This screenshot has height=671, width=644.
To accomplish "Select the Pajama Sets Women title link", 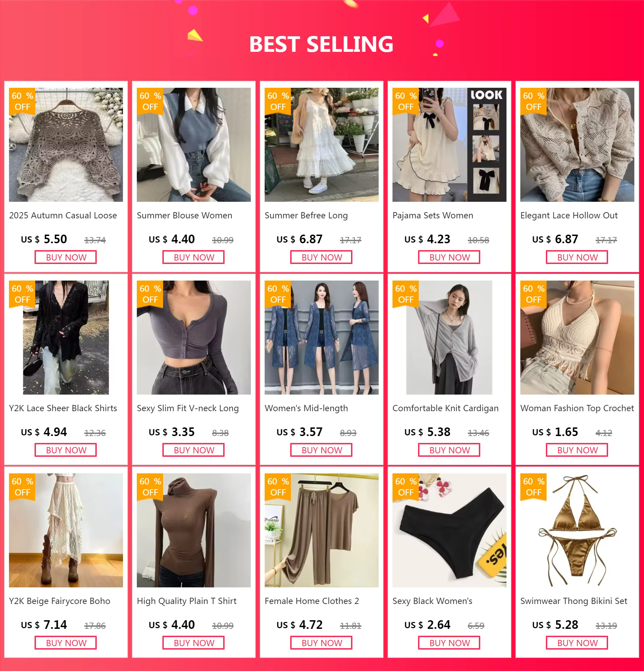I will [433, 216].
